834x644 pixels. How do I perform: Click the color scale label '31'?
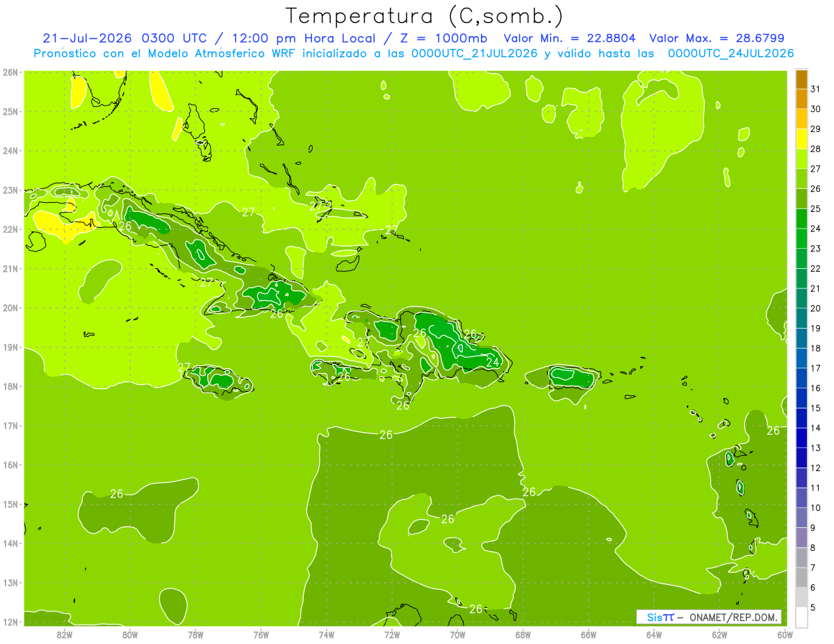[x=815, y=90]
